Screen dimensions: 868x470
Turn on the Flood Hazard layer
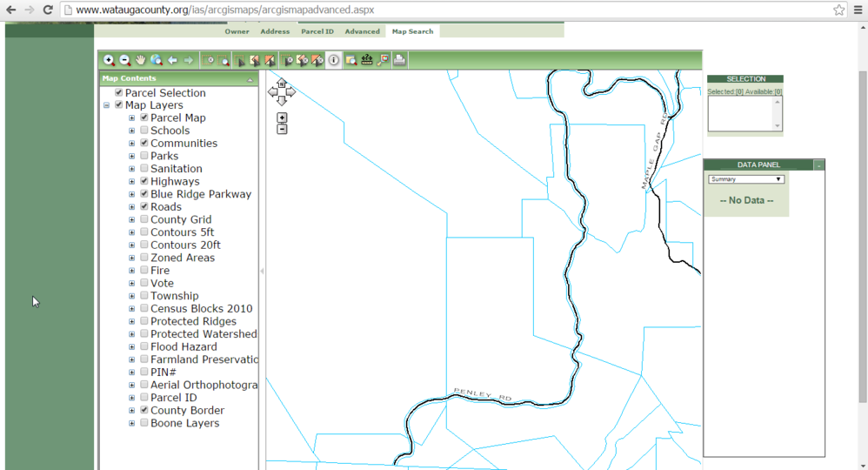coord(144,346)
